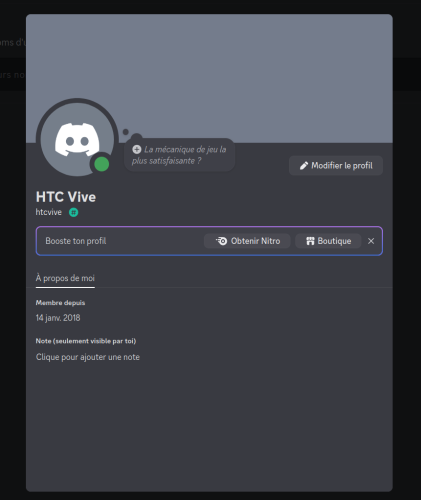Click the pencil icon on Modifier le profil
Screen dimensions: 421x500
(x=304, y=166)
